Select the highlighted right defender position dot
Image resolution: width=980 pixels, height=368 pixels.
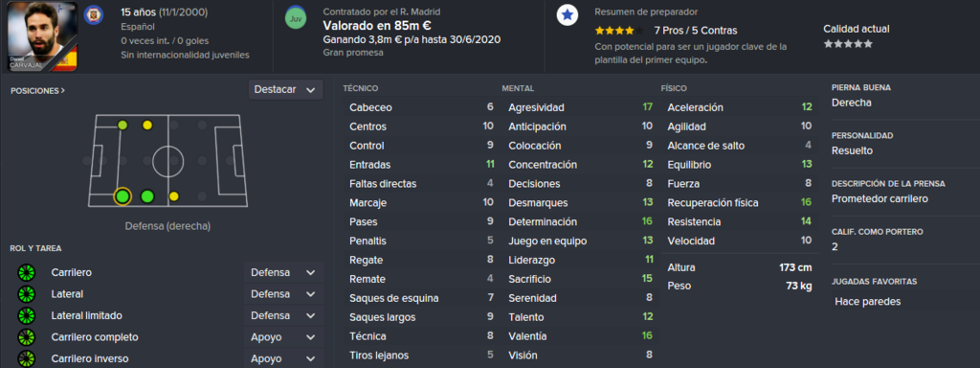pyautogui.click(x=122, y=196)
